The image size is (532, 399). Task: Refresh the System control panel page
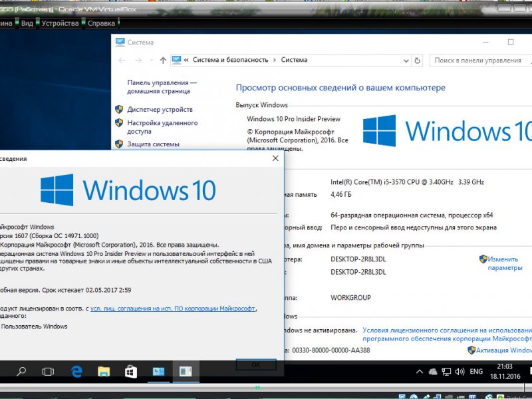pos(418,61)
